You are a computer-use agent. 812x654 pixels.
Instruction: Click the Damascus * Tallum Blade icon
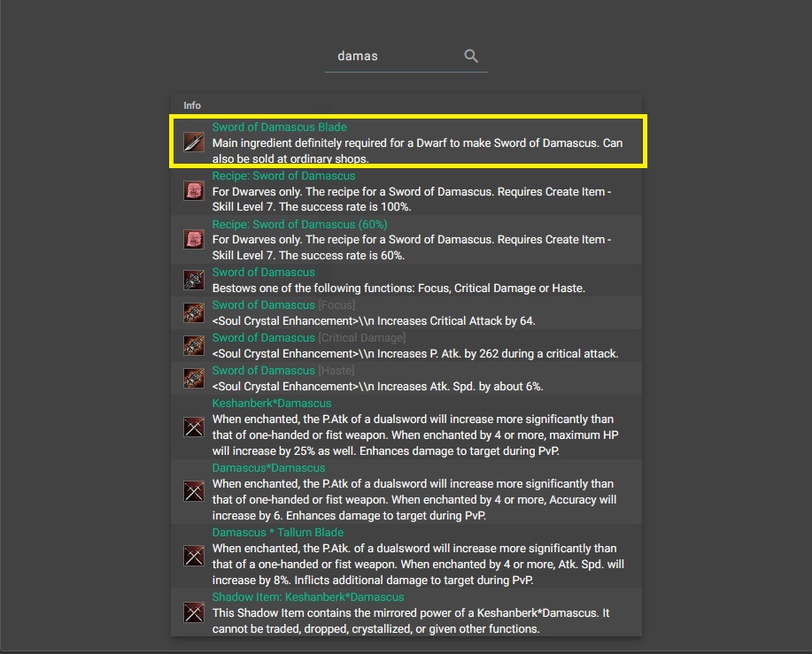click(x=194, y=557)
